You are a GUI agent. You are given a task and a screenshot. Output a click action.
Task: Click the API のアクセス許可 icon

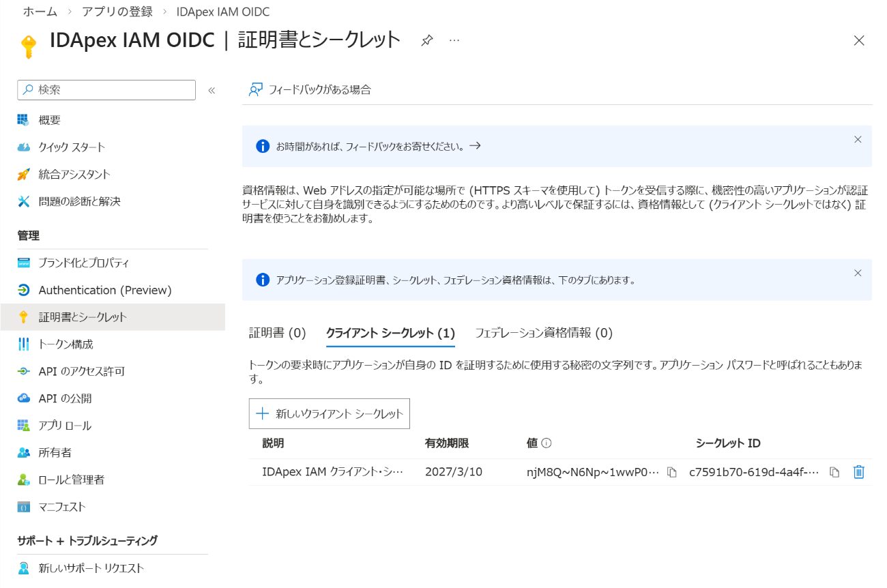coord(24,371)
